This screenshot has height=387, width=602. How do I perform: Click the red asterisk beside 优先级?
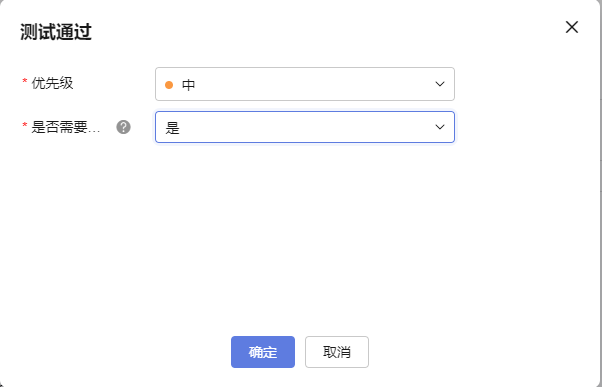(x=25, y=81)
